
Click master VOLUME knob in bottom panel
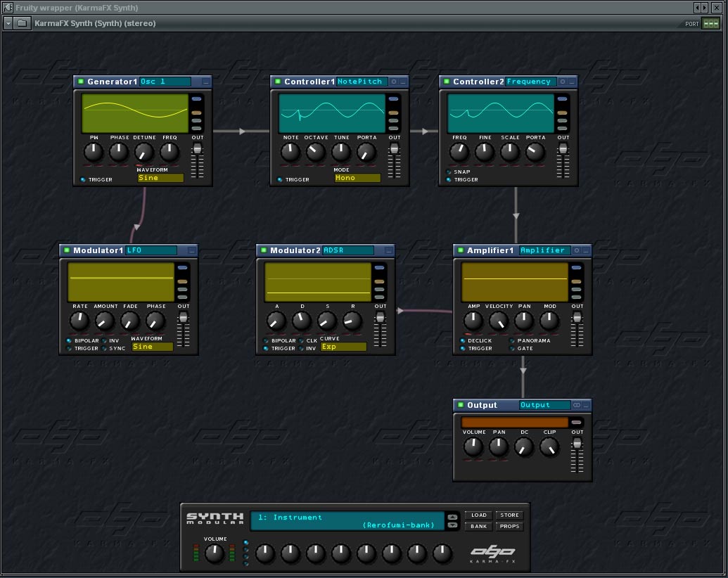[x=215, y=554]
